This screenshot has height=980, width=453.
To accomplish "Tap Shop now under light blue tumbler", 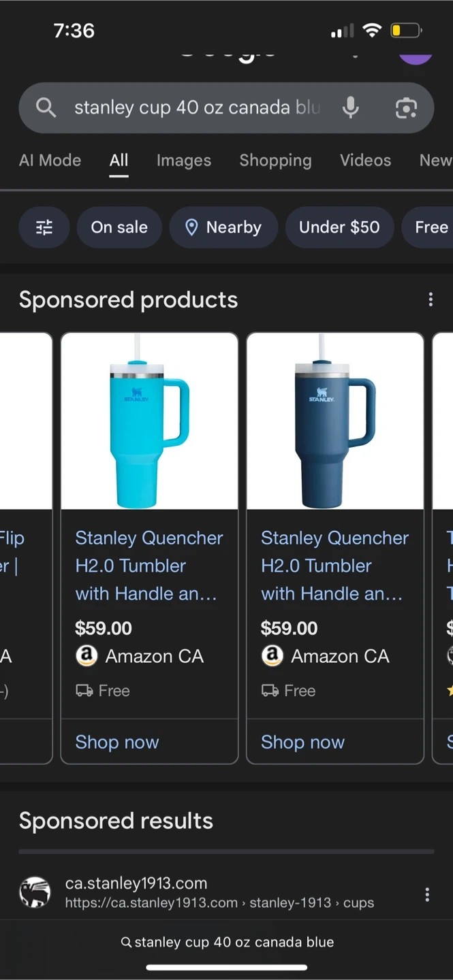I will coord(117,742).
